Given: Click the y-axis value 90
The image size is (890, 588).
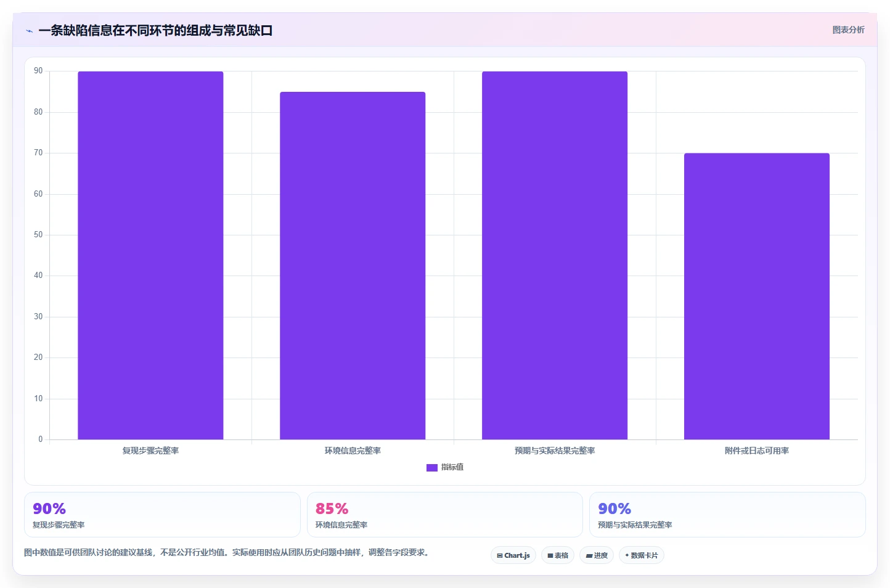Looking at the screenshot, I should (38, 71).
